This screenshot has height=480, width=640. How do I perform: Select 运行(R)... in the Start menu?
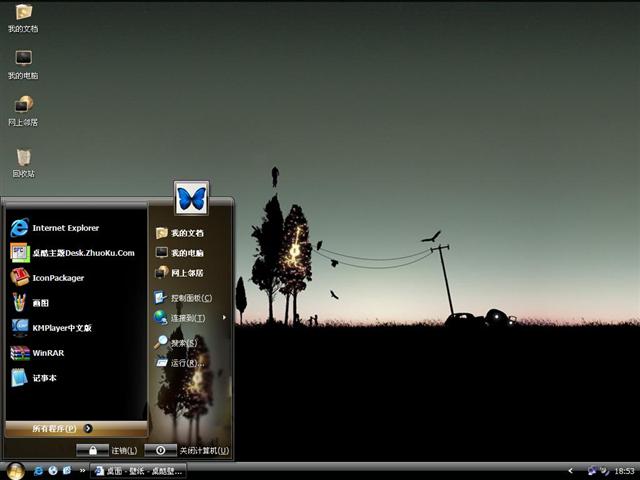point(186,363)
